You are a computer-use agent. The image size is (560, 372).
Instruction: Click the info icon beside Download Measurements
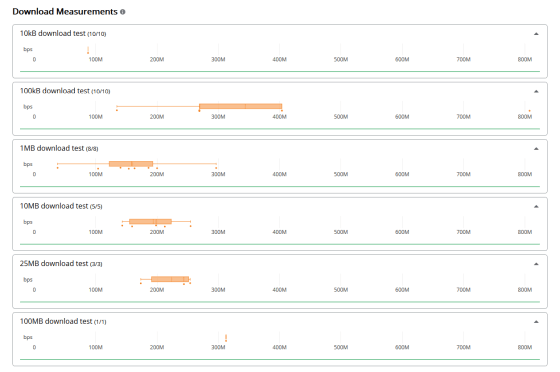[x=123, y=12]
